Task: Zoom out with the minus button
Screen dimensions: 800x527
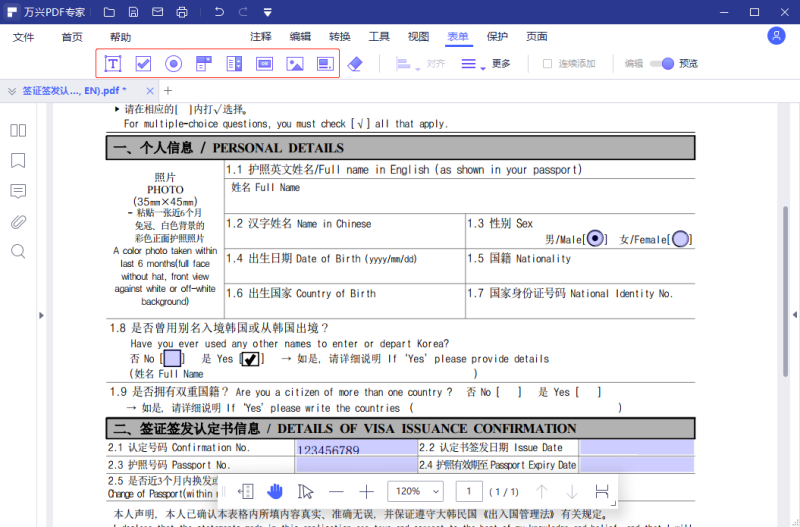Action: [336, 492]
